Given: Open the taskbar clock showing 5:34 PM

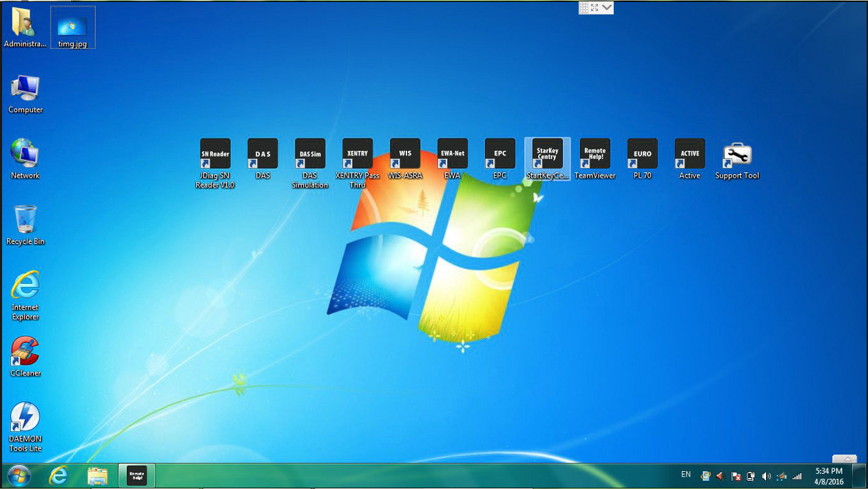Looking at the screenshot, I should (x=829, y=476).
